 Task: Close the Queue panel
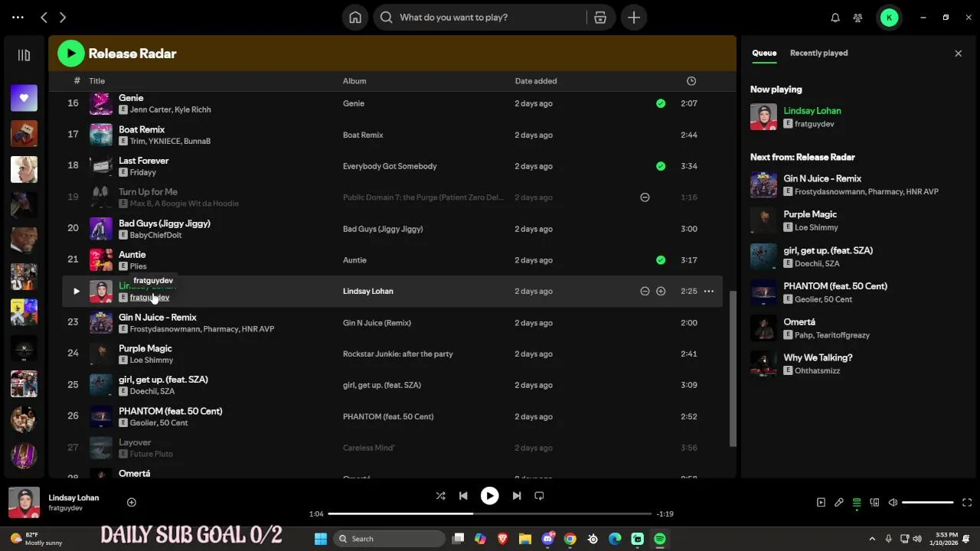(x=958, y=54)
